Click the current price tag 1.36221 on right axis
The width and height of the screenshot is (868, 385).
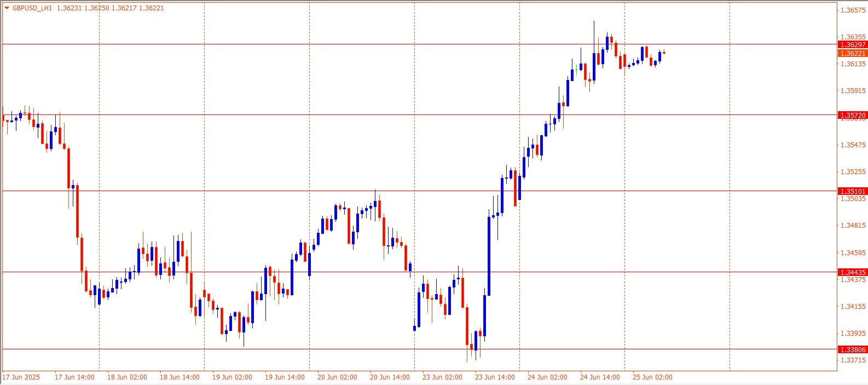(x=853, y=53)
